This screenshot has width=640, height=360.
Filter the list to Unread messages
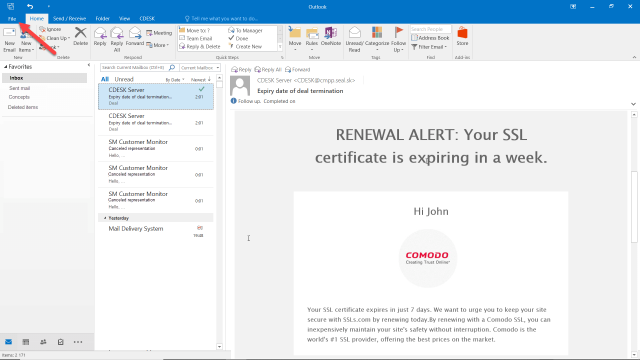(124, 79)
